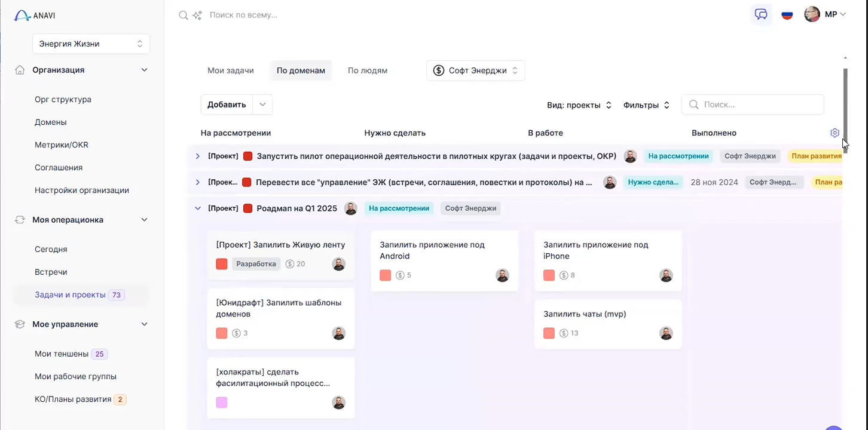
Task: Switch to the По людям tab
Action: point(368,70)
